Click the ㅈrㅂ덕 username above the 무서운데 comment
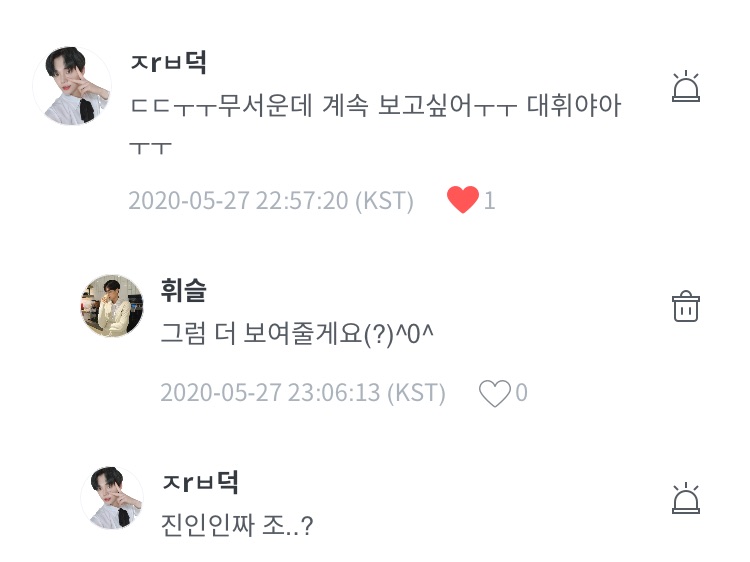 coord(168,62)
